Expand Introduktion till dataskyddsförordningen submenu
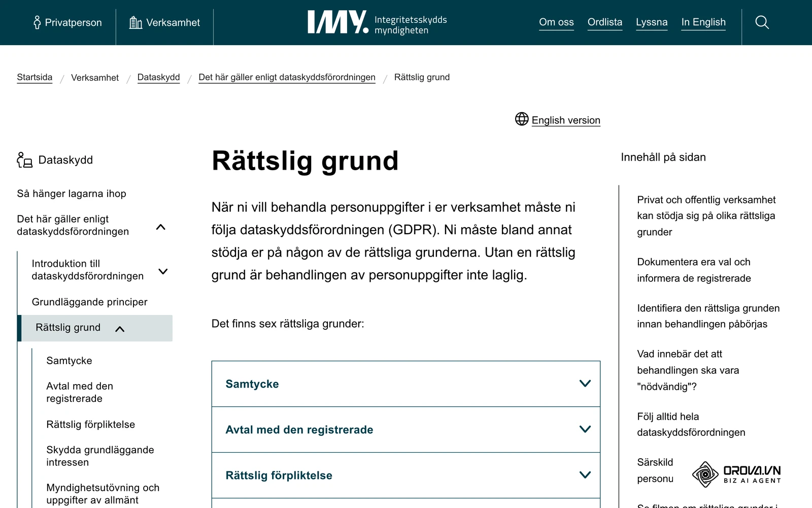The height and width of the screenshot is (508, 812). [163, 271]
